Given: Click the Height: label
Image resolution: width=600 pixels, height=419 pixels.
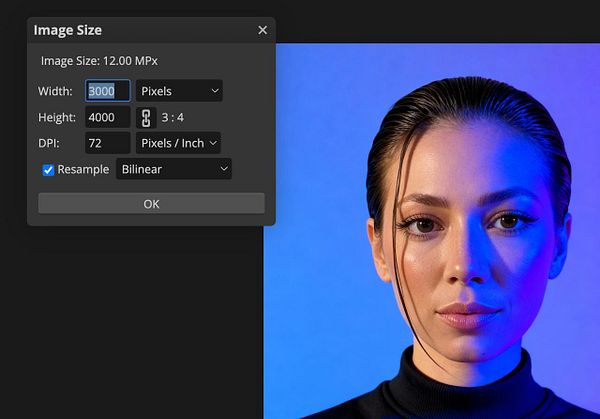Looking at the screenshot, I should [x=57, y=117].
